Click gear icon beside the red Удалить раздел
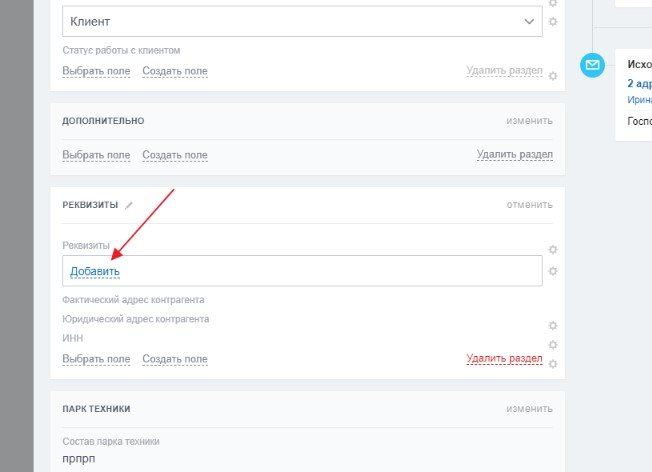 [x=553, y=363]
